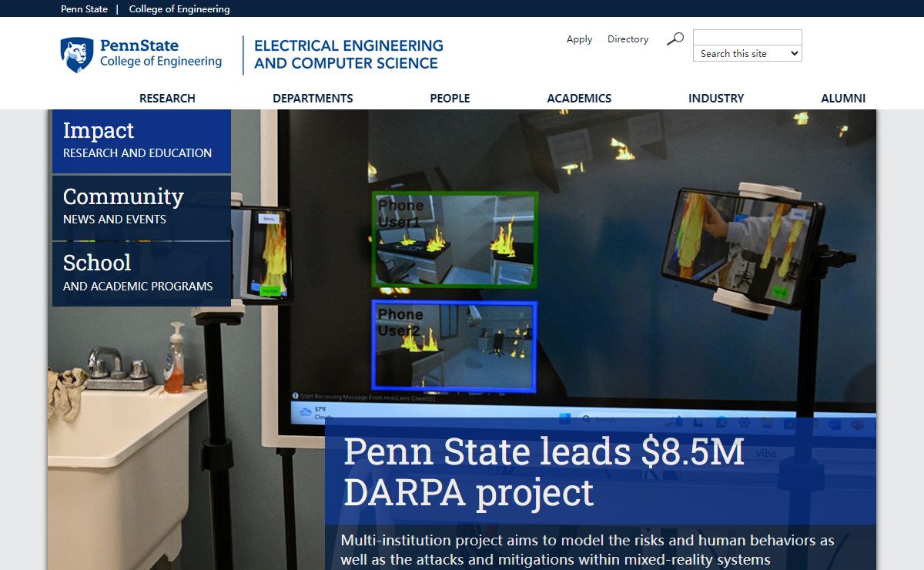
Task: Select the School and Academic Programs panel
Action: pos(142,274)
